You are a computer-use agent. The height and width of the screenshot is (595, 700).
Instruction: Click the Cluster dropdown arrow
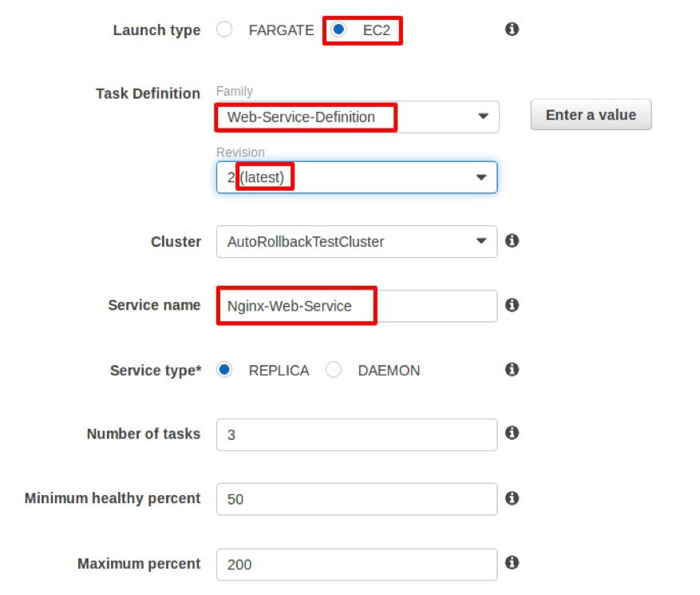point(481,241)
